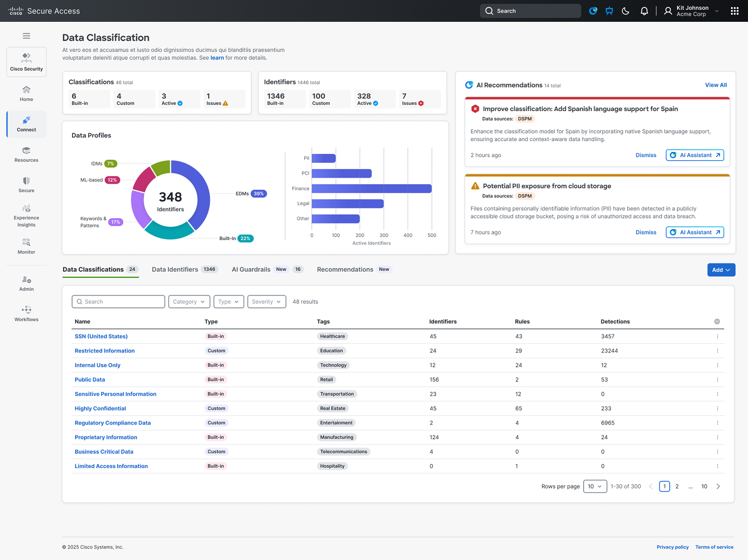The height and width of the screenshot is (560, 748).
Task: Expand the Add button dropdown
Action: pyautogui.click(x=721, y=270)
